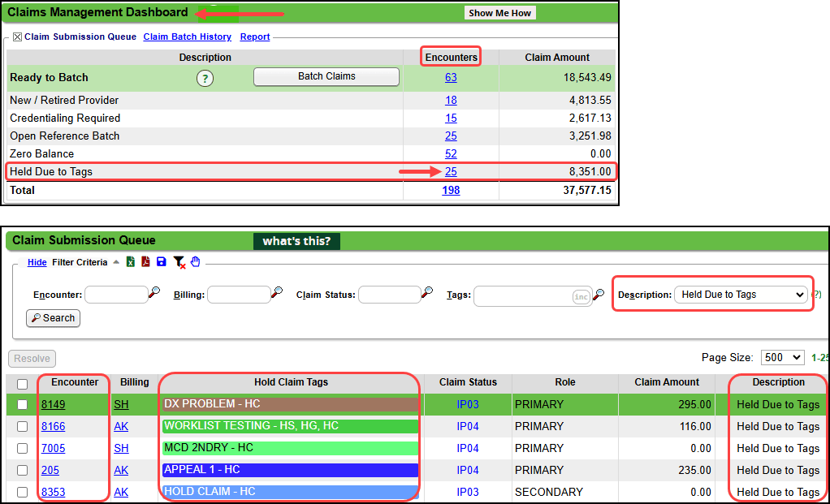Screen dimensions: 830x504
Task: Open the Report tab link
Action: [255, 37]
